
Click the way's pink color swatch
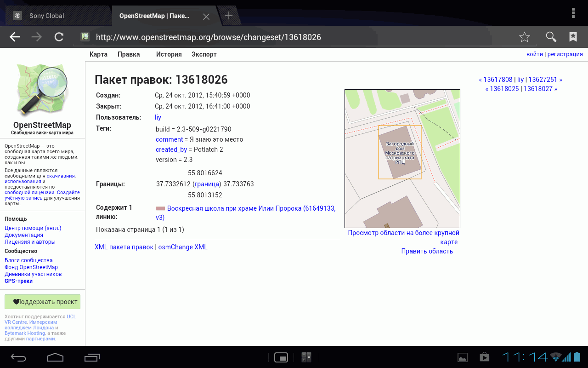(160, 208)
